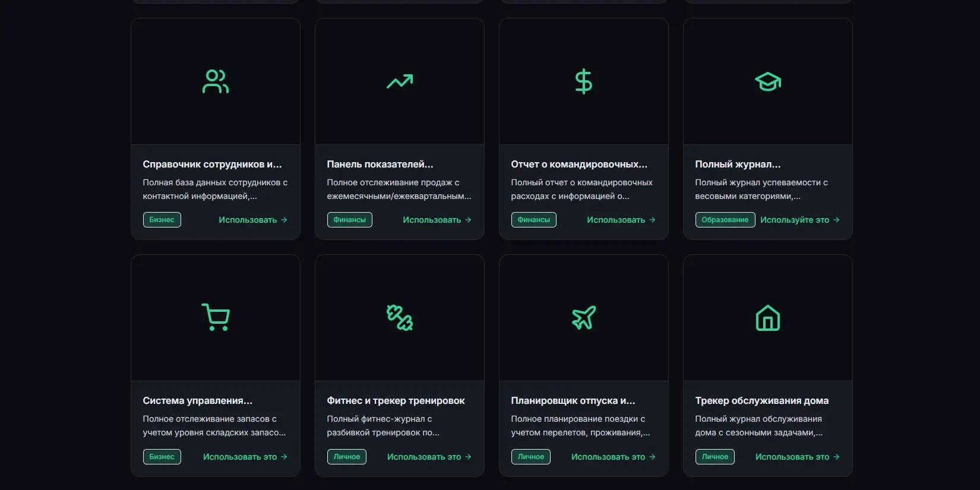
Task: Click Использовать это on Система управления card
Action: (x=245, y=457)
